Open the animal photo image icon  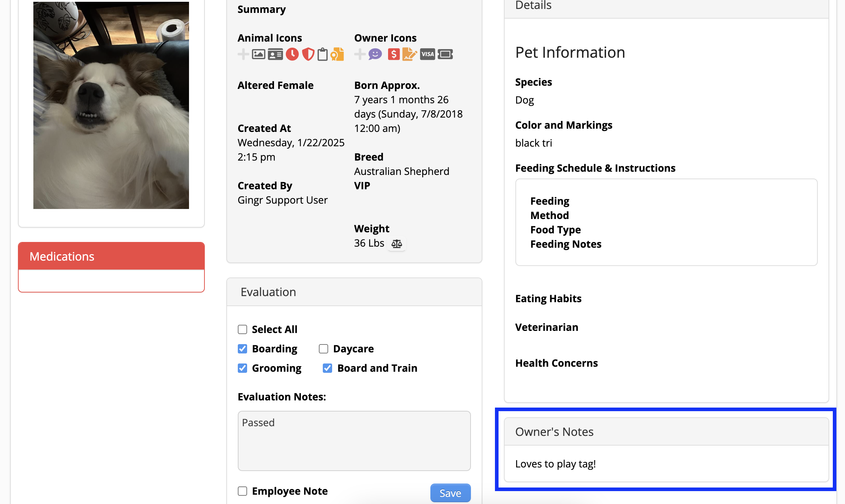(x=259, y=54)
